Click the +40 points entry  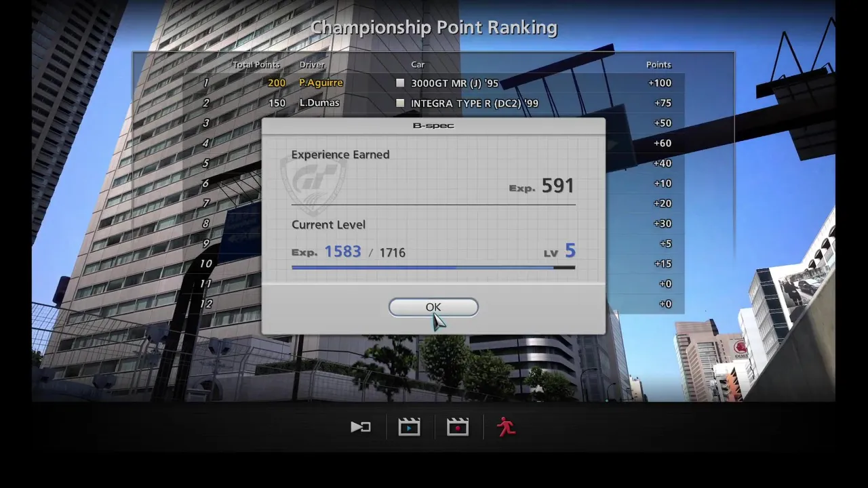point(662,163)
